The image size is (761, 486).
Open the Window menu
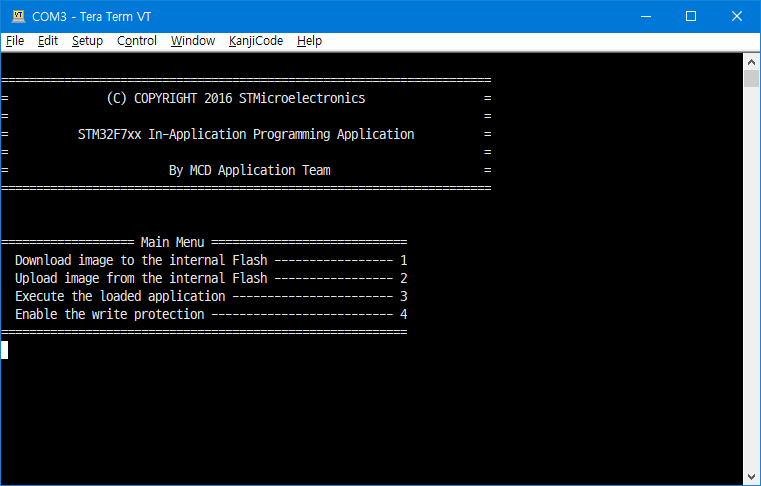tap(193, 41)
